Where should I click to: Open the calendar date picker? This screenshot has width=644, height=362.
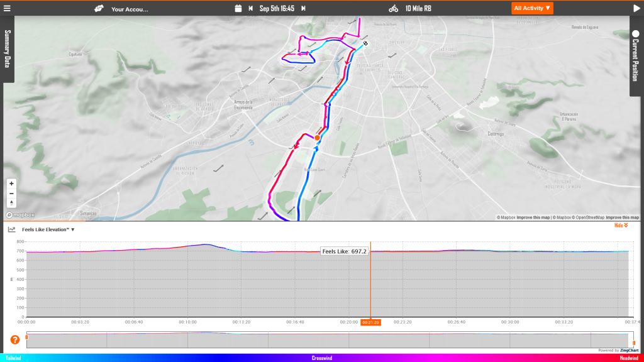click(238, 9)
